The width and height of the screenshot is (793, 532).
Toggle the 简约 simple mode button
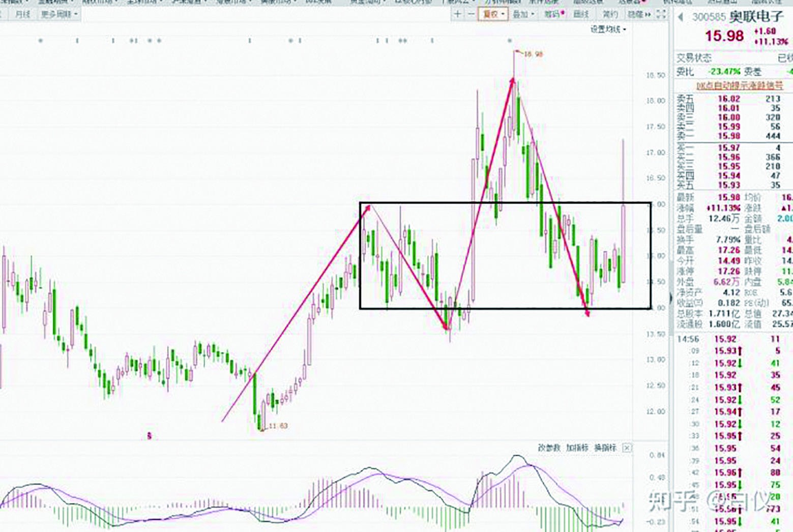point(610,14)
